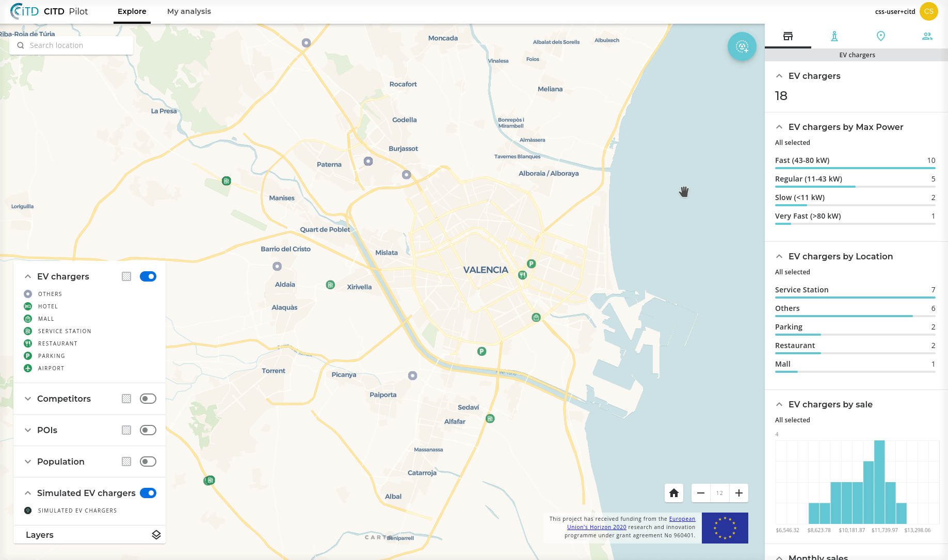Turn off the Simulated EV chargers toggle

pyautogui.click(x=148, y=493)
